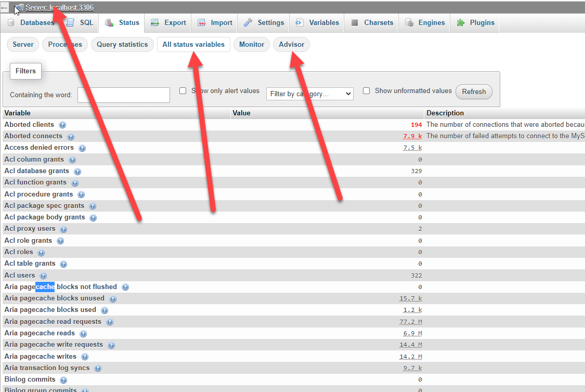The width and height of the screenshot is (585, 392).
Task: Open the Plugins tab
Action: click(476, 23)
